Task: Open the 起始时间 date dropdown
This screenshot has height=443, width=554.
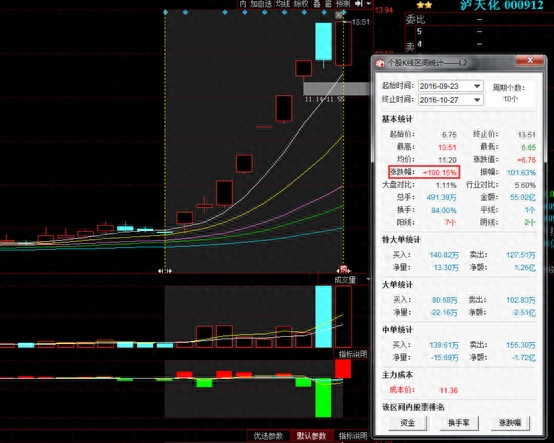Action: pyautogui.click(x=477, y=86)
